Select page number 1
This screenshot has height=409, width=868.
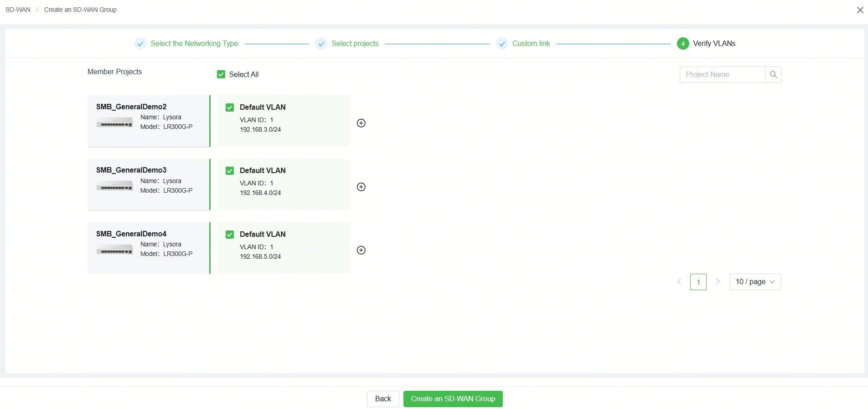click(698, 282)
